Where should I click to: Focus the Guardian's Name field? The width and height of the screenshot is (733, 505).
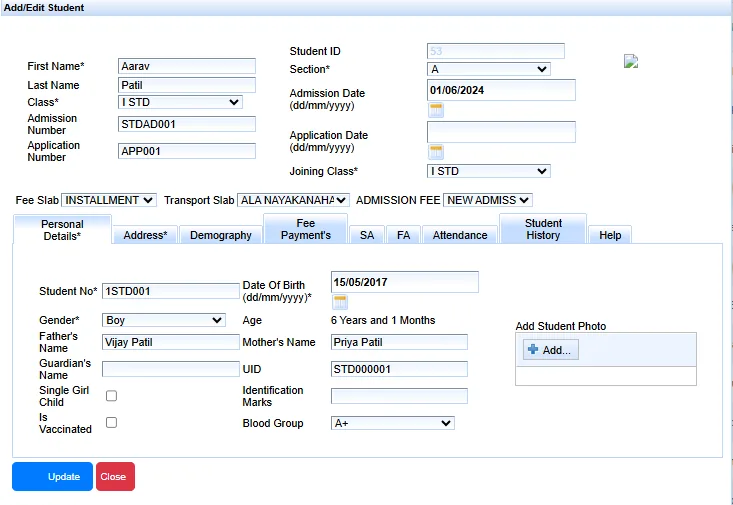(171, 369)
